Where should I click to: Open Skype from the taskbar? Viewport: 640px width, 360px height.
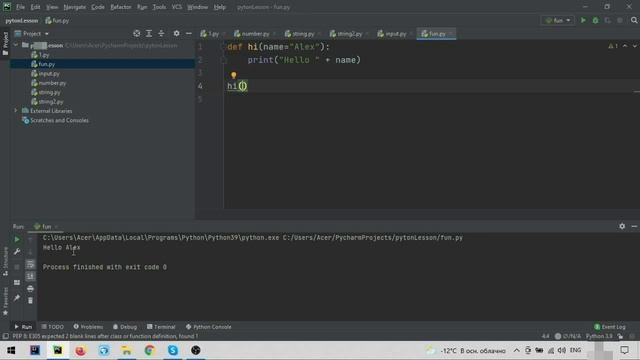(173, 350)
